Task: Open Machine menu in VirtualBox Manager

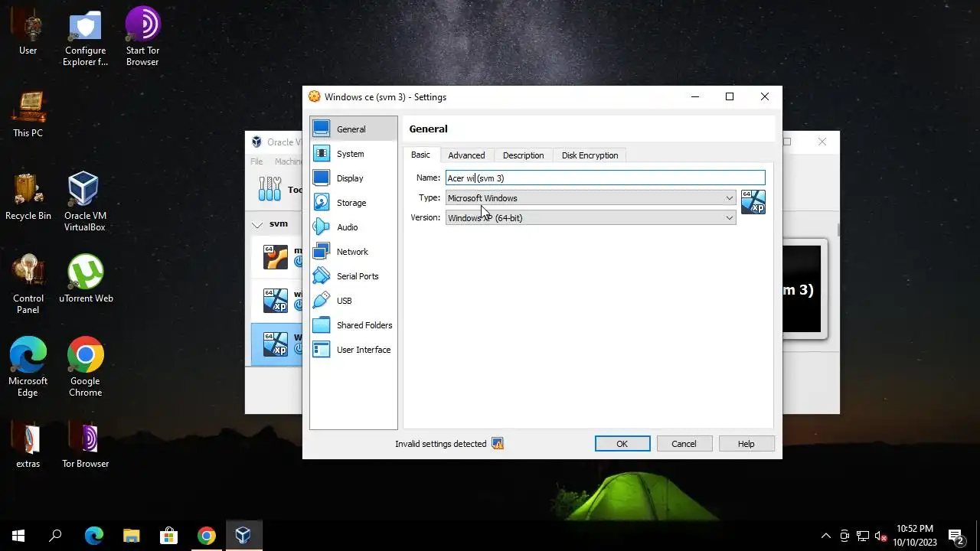Action: (288, 161)
